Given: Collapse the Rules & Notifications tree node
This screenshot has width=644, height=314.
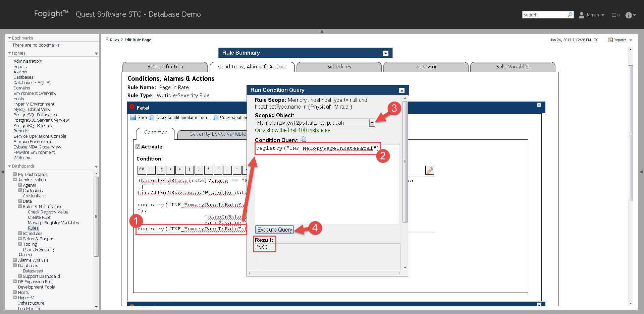Looking at the screenshot, I should [20, 206].
